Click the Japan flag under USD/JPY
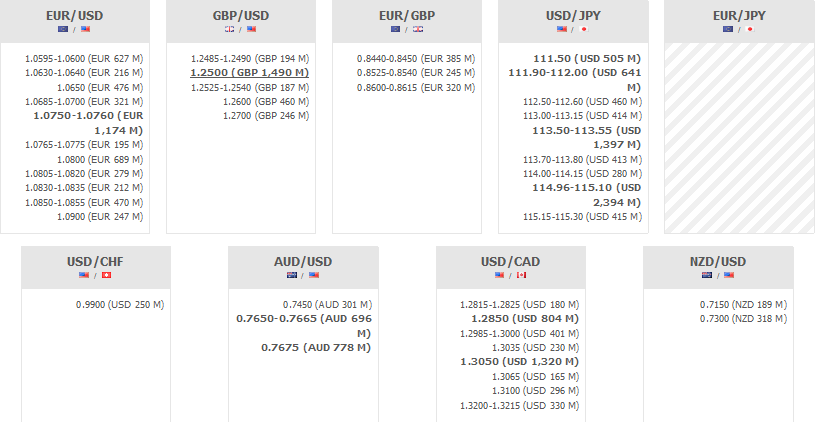This screenshot has width=815, height=422. click(x=585, y=29)
